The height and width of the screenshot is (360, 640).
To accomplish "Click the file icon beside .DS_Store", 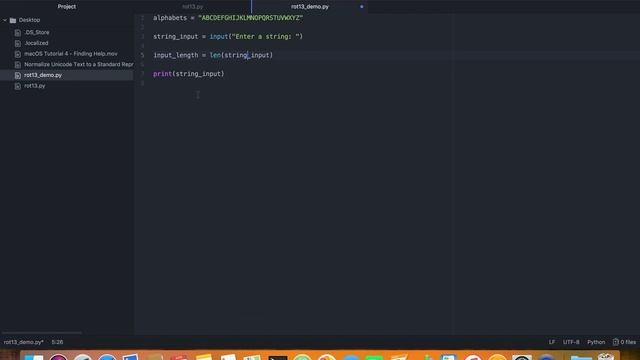I will click(x=18, y=33).
